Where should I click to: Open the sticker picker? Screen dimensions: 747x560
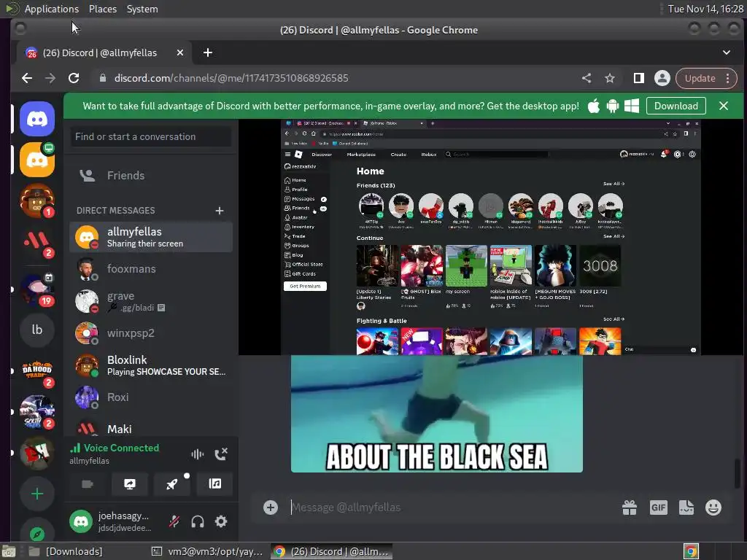coord(686,507)
